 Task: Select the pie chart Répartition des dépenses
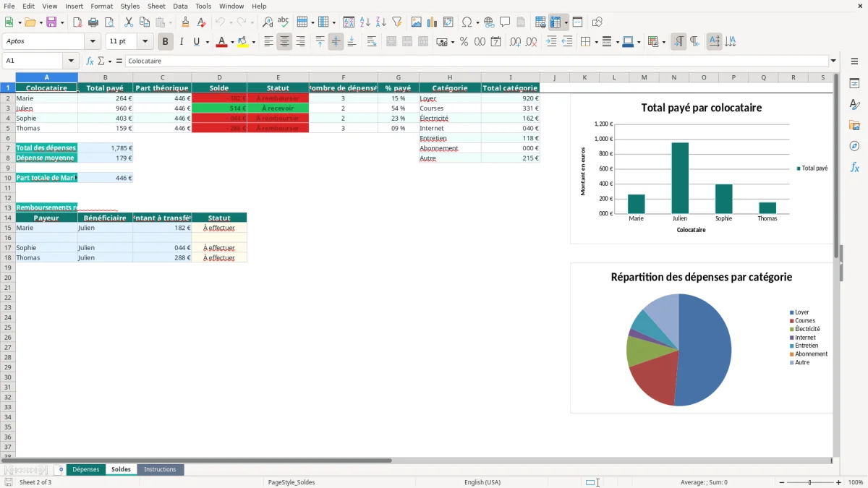[x=701, y=338]
